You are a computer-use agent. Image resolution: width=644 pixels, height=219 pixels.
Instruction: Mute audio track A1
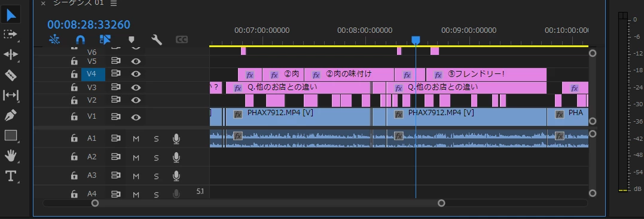(x=136, y=139)
